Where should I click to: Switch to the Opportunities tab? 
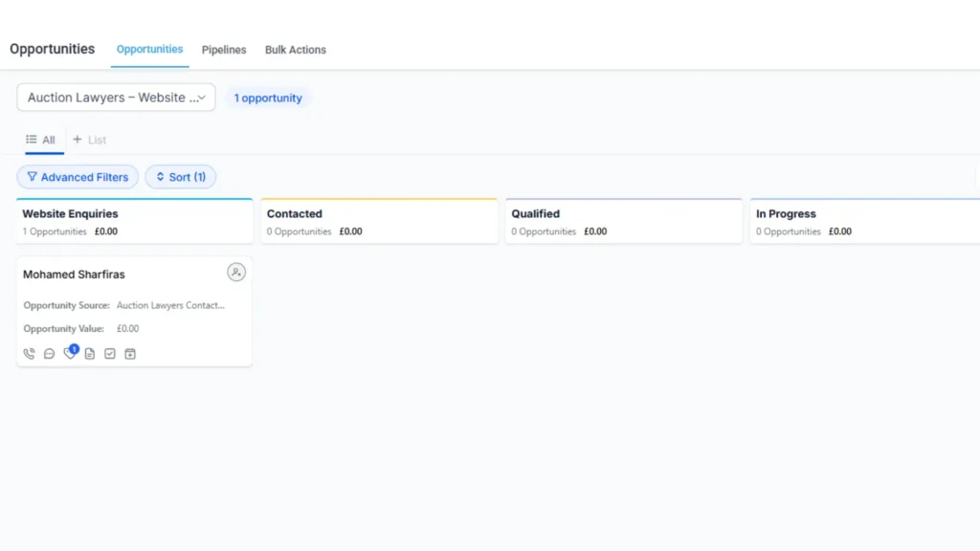[x=149, y=49]
